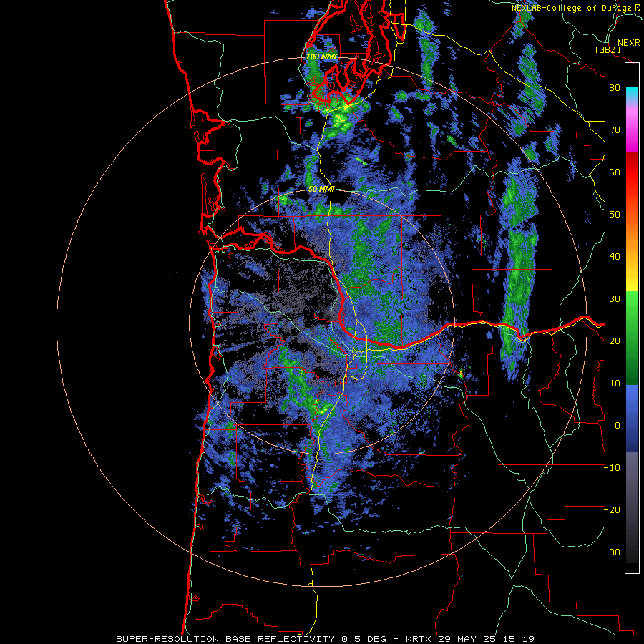The width and height of the screenshot is (644, 644).
Task: Click the positive 20 value on the dBZ scale
Action: (x=615, y=341)
